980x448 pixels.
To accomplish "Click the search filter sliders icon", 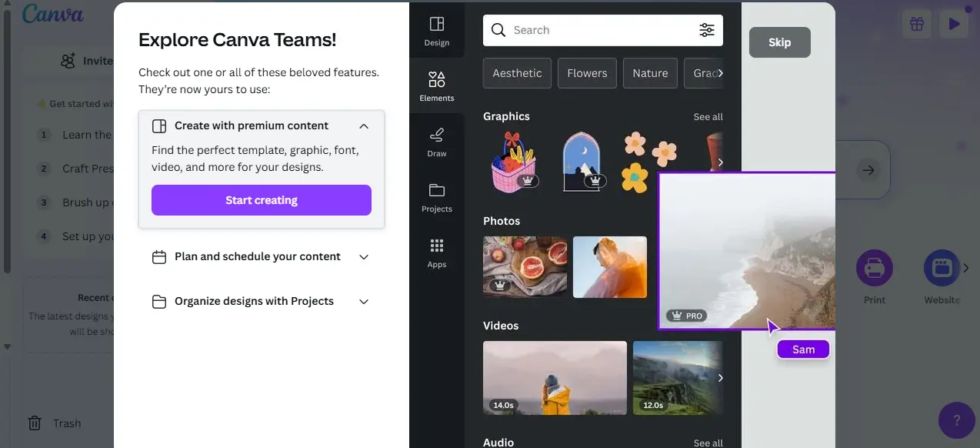I will pyautogui.click(x=706, y=30).
